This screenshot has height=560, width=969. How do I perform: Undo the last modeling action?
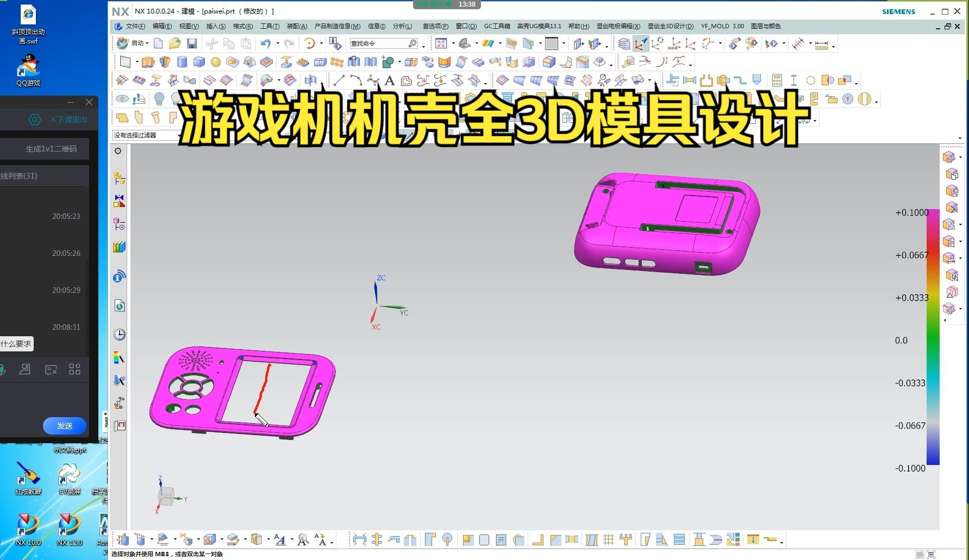coord(266,43)
